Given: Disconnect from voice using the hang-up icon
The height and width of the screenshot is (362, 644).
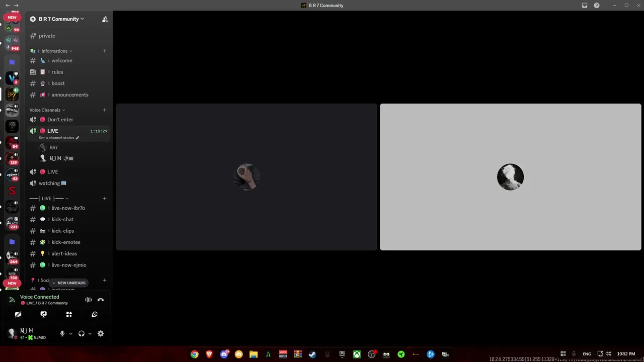Looking at the screenshot, I should tap(101, 300).
